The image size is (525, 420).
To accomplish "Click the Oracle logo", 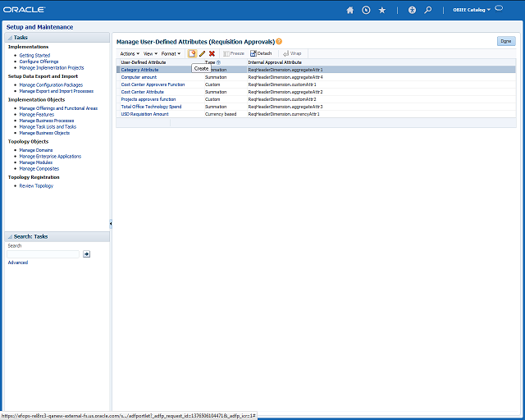I will pos(24,10).
